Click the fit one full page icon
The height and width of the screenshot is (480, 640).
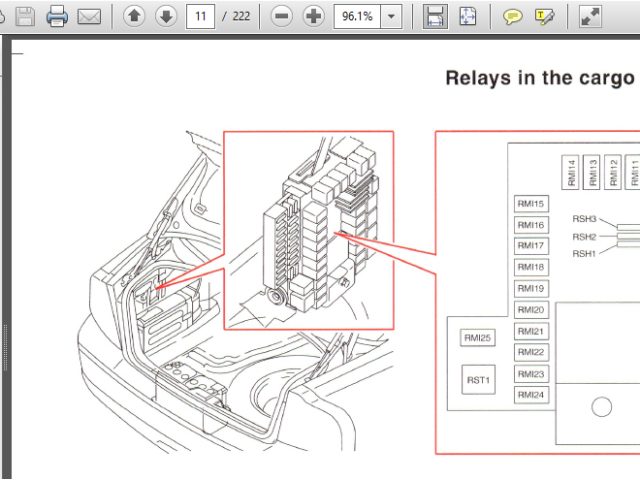point(467,16)
